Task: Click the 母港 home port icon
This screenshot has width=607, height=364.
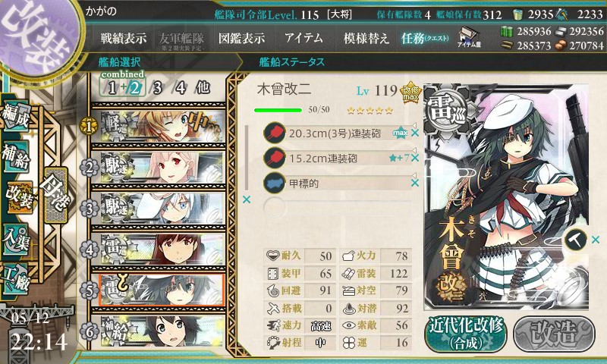Action: point(55,195)
